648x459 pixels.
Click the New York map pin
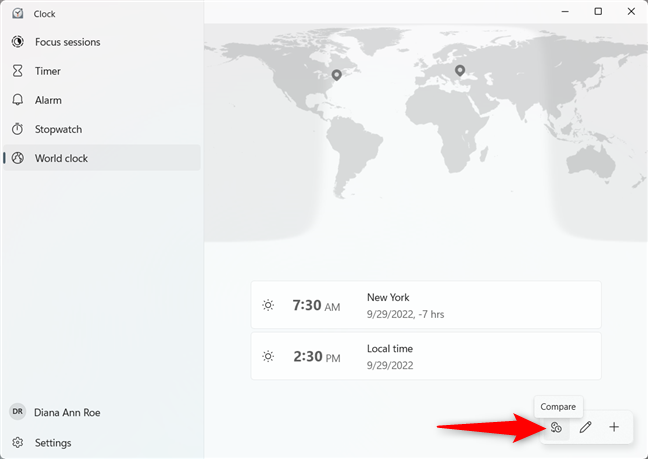[x=337, y=75]
